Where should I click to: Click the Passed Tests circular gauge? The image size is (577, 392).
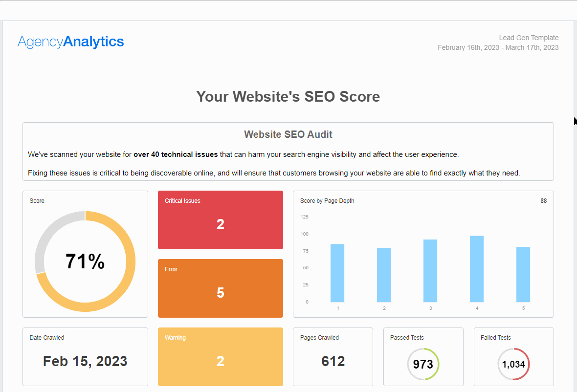[423, 364]
